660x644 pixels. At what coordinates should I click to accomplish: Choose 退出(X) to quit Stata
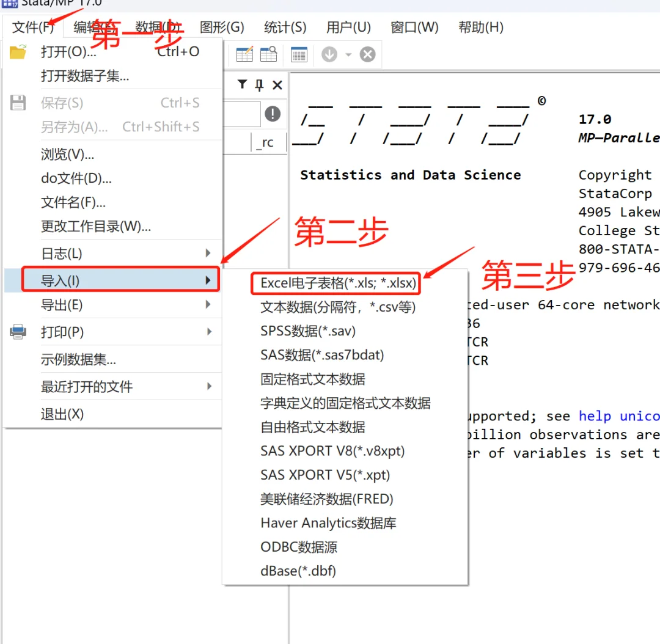[113, 414]
